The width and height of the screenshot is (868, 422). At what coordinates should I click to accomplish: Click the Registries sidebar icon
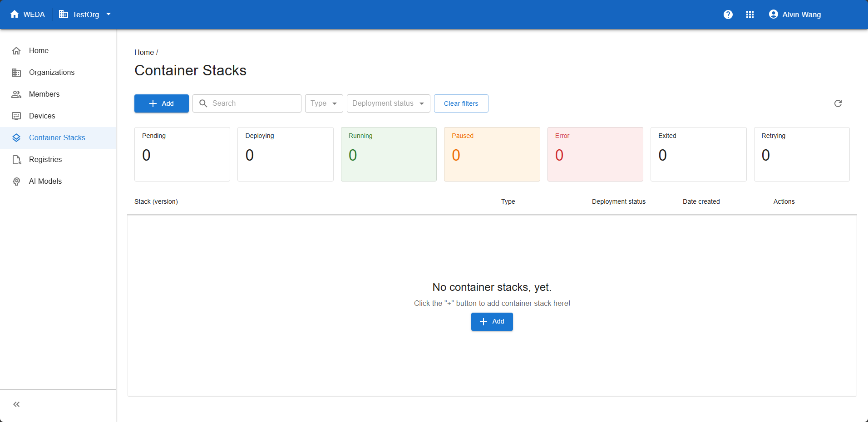(16, 159)
